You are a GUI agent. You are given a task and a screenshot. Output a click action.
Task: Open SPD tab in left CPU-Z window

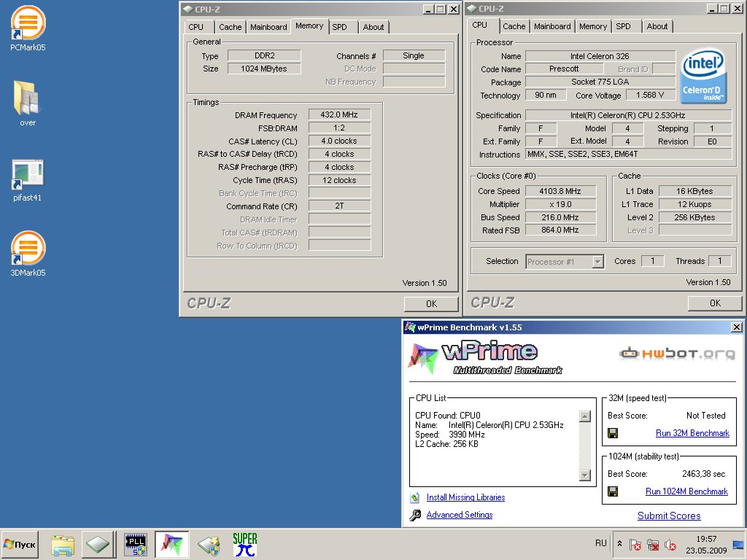(x=340, y=27)
